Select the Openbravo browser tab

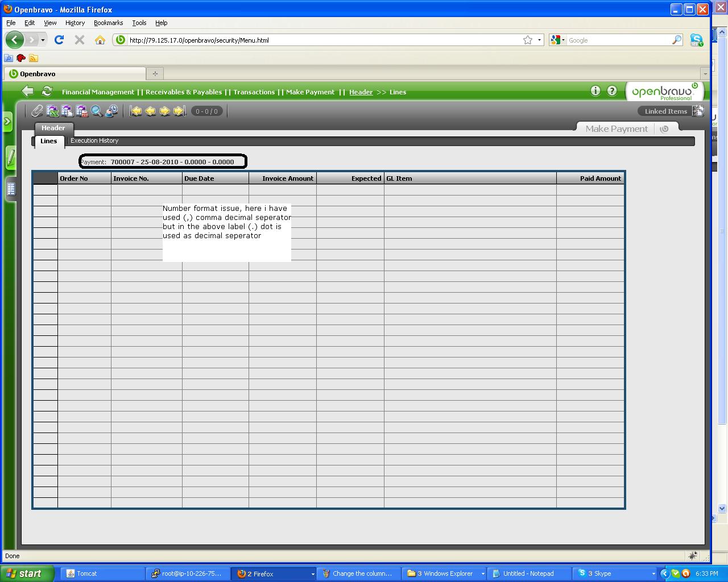point(75,74)
